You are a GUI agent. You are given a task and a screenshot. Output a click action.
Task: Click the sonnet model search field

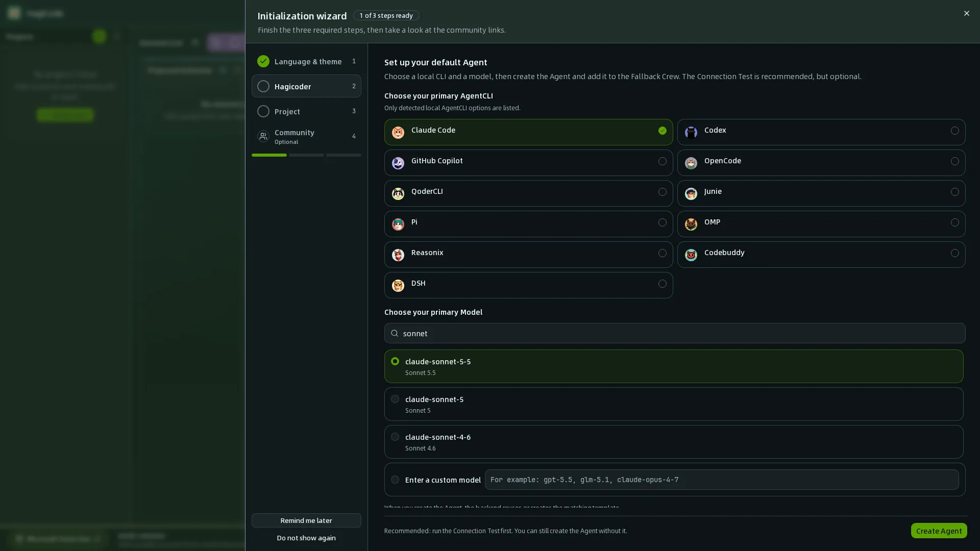click(675, 333)
